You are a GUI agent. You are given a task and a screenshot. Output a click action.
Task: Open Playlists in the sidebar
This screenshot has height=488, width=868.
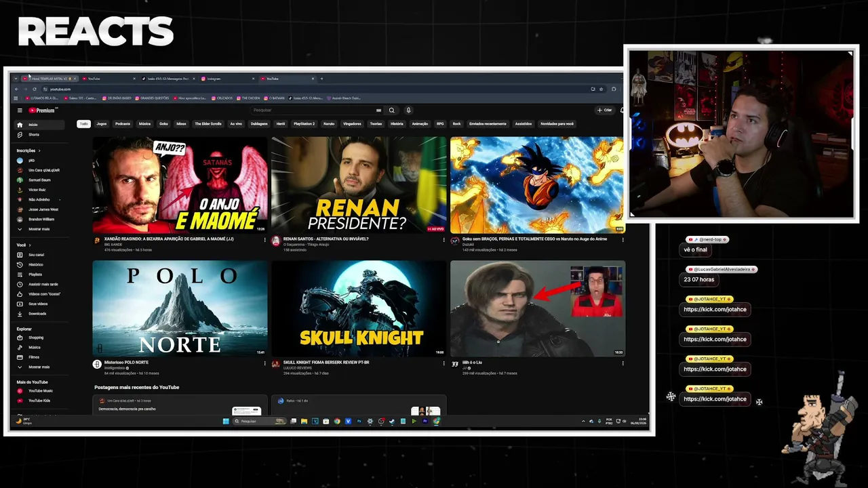pos(41,274)
